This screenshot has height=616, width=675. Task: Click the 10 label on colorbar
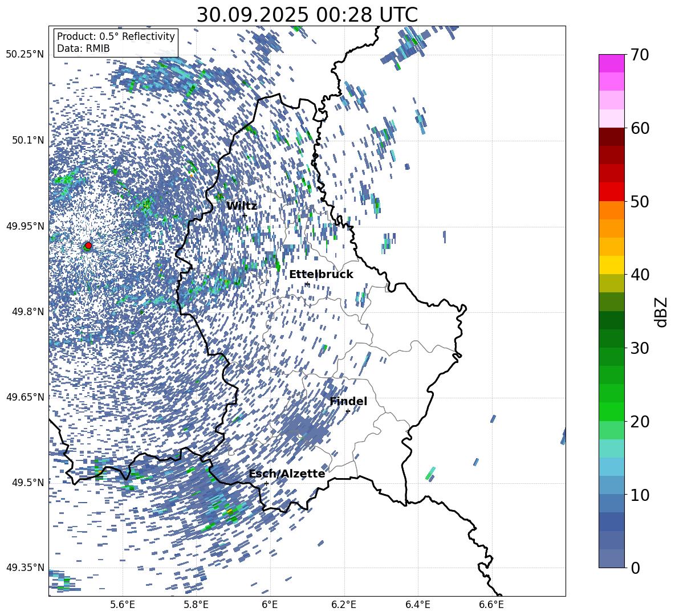(x=640, y=495)
